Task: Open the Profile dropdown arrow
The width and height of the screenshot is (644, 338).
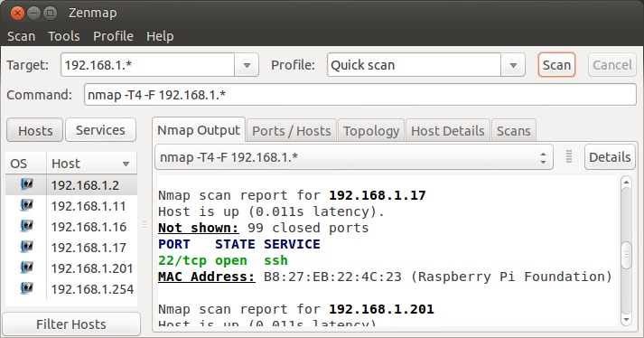Action: (513, 65)
